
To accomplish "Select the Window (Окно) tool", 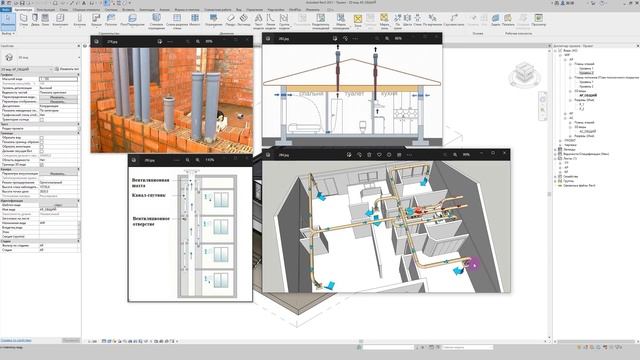I will (45, 20).
